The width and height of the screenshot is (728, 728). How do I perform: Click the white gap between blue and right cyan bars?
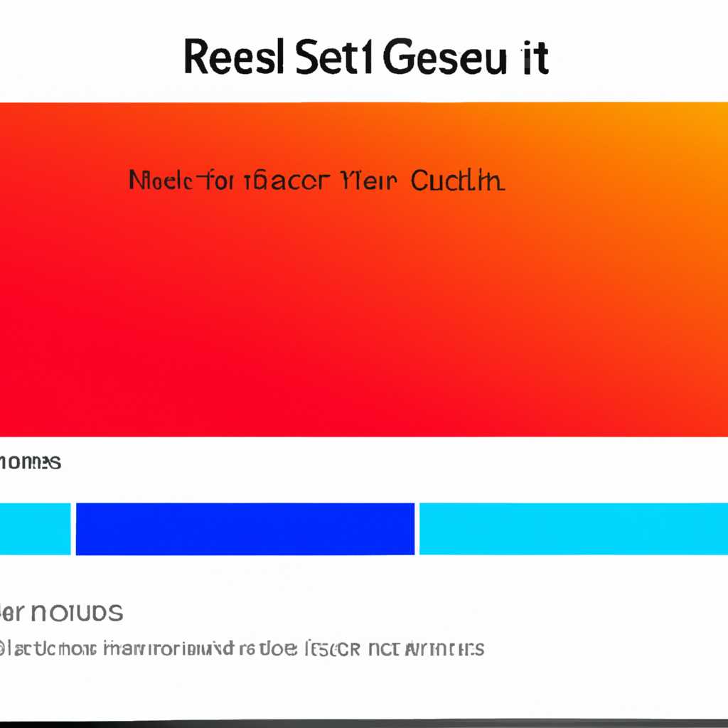(417, 529)
